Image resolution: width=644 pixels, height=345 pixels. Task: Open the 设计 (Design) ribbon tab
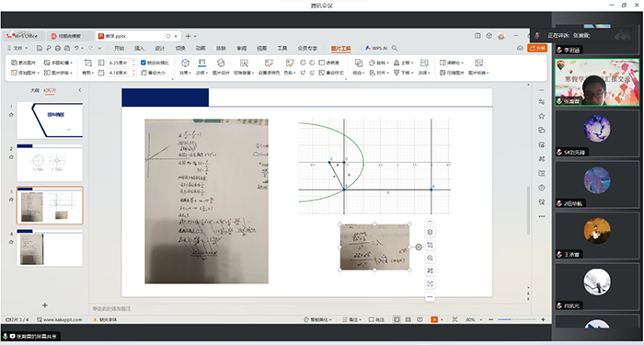tap(160, 48)
